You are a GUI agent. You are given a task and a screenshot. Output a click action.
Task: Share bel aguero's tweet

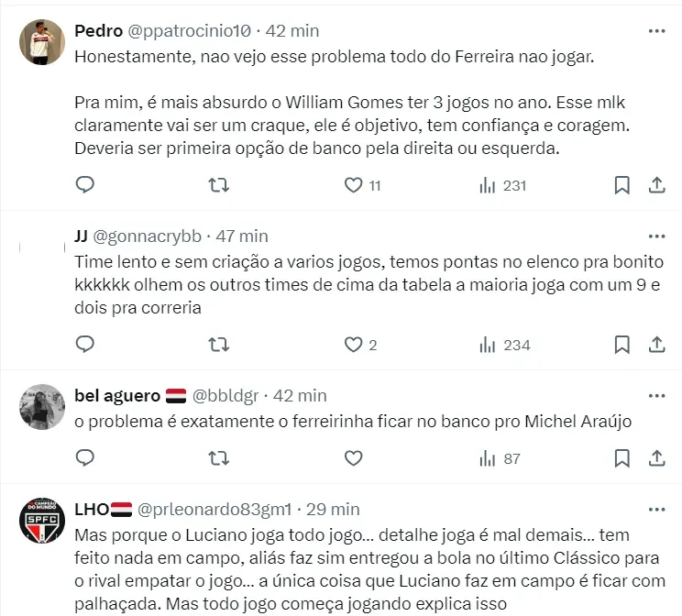pos(656,457)
